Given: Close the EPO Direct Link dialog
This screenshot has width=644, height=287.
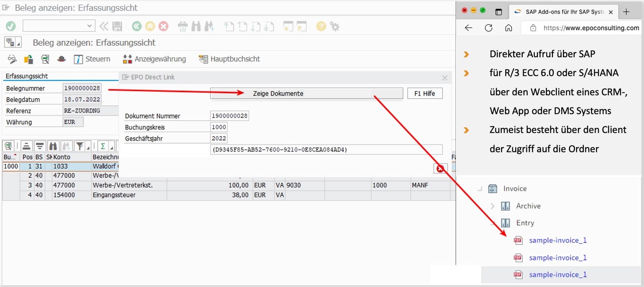Looking at the screenshot, I should [445, 78].
